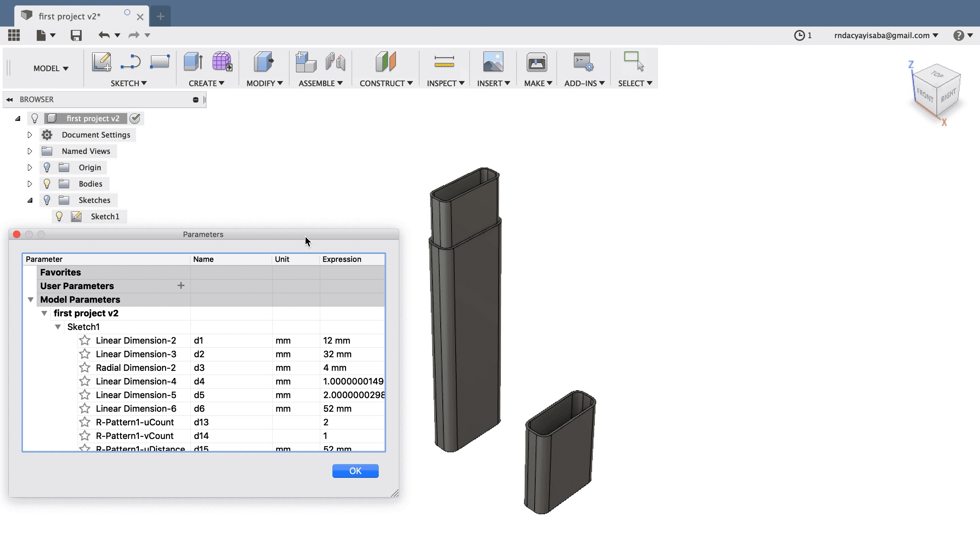Open the data panel grid icon
980x551 pixels.
tap(14, 35)
